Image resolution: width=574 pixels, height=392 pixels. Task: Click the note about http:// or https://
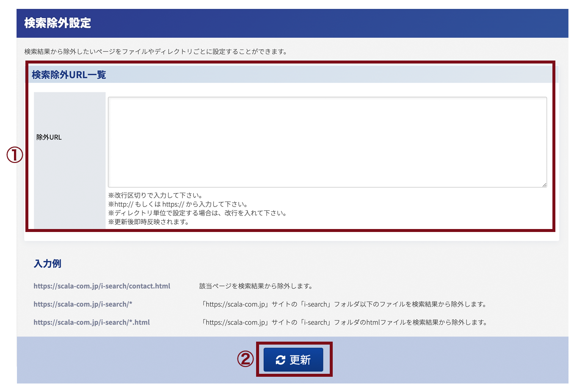pyautogui.click(x=178, y=204)
